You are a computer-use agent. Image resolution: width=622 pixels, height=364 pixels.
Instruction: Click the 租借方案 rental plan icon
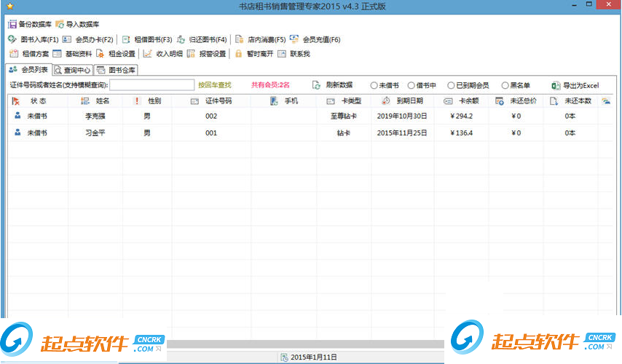pos(14,54)
